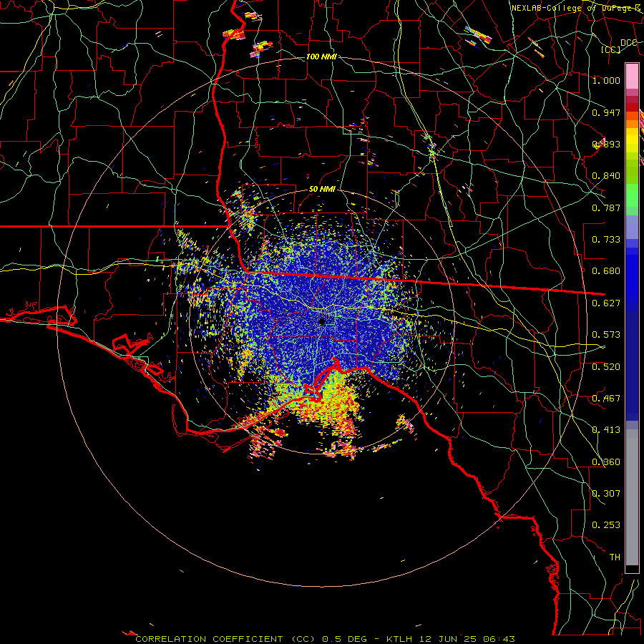Viewport: 644px width, 644px height.
Task: Pick the red segment of the color bar
Action: (632, 107)
